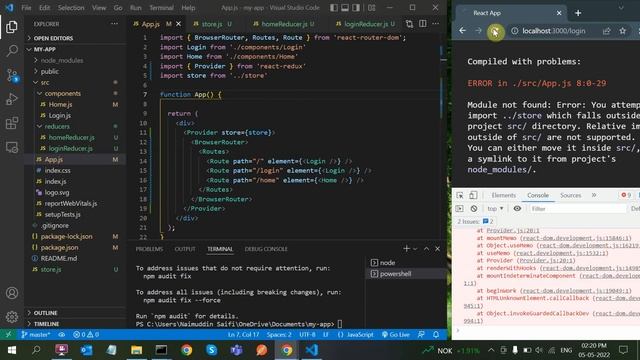Switch to store.js editor tab

pos(212,24)
